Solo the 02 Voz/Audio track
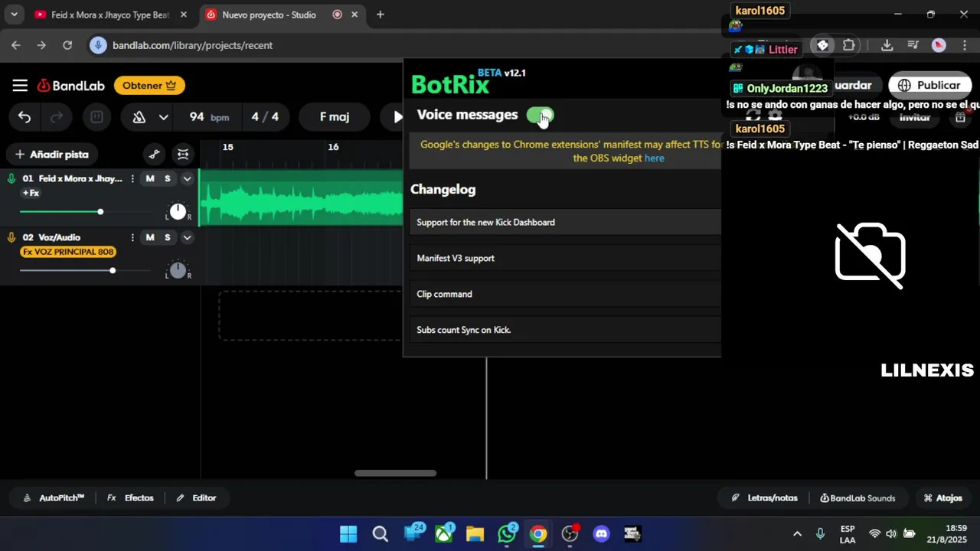980x551 pixels. (x=168, y=237)
